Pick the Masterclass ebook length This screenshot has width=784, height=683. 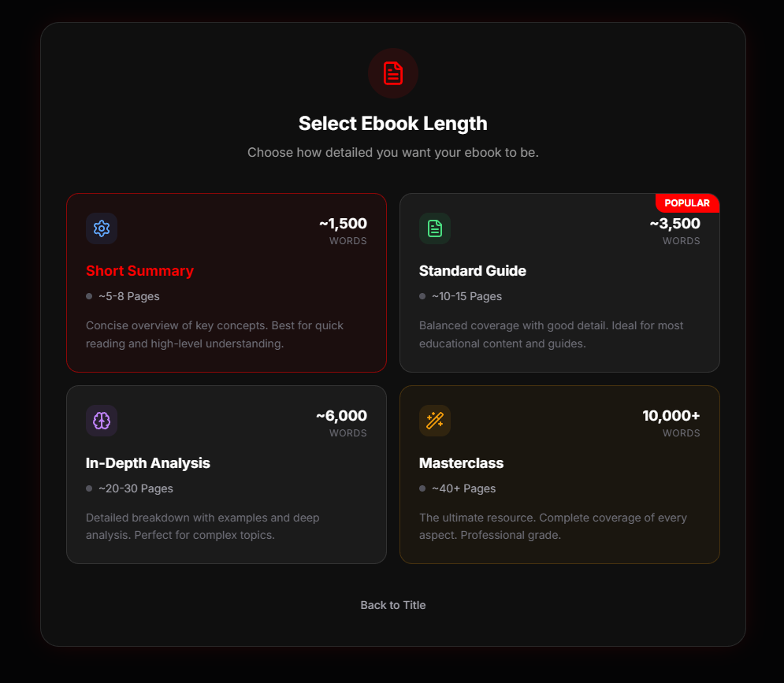coord(559,474)
